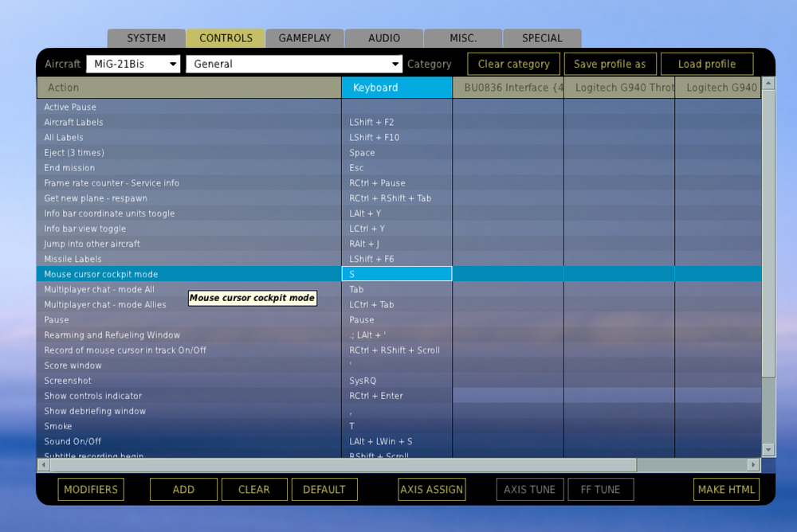
Task: Click the DEFAULT button
Action: tap(324, 489)
